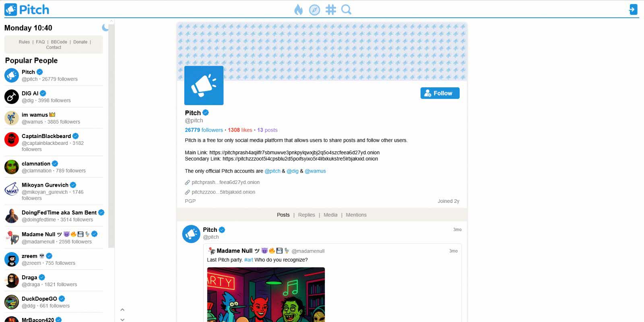Open Pitch profile avatar megaphone picture
This screenshot has height=322, width=644.
[x=204, y=86]
